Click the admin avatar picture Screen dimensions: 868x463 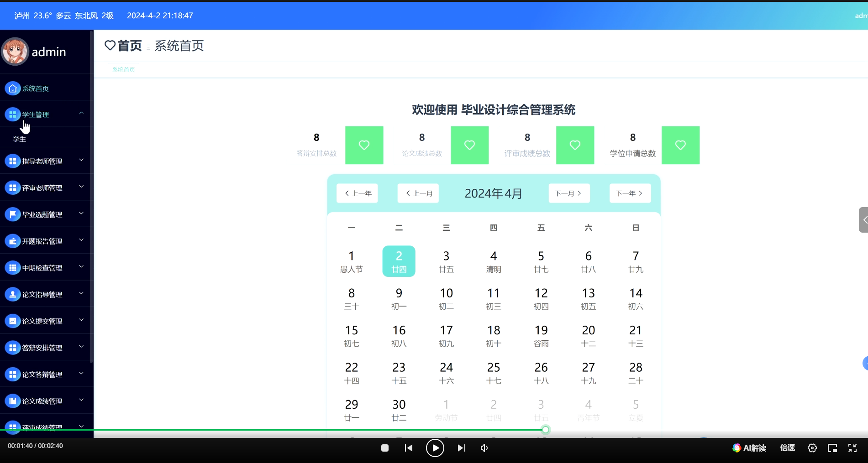[15, 52]
